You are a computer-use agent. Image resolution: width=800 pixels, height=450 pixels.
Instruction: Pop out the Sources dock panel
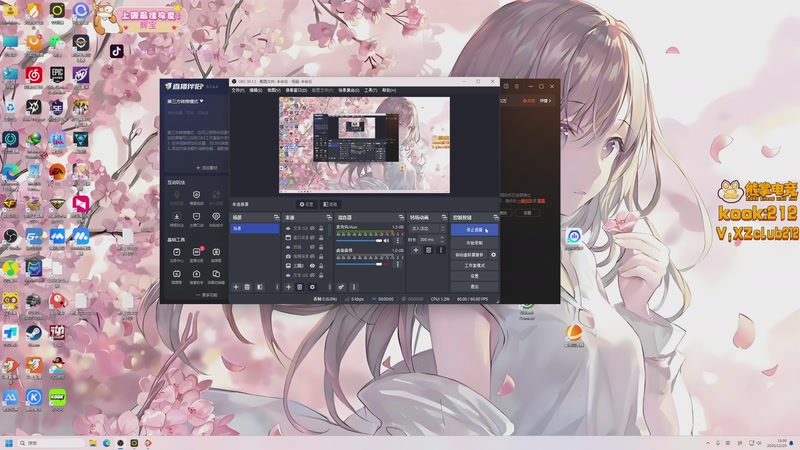click(x=329, y=218)
